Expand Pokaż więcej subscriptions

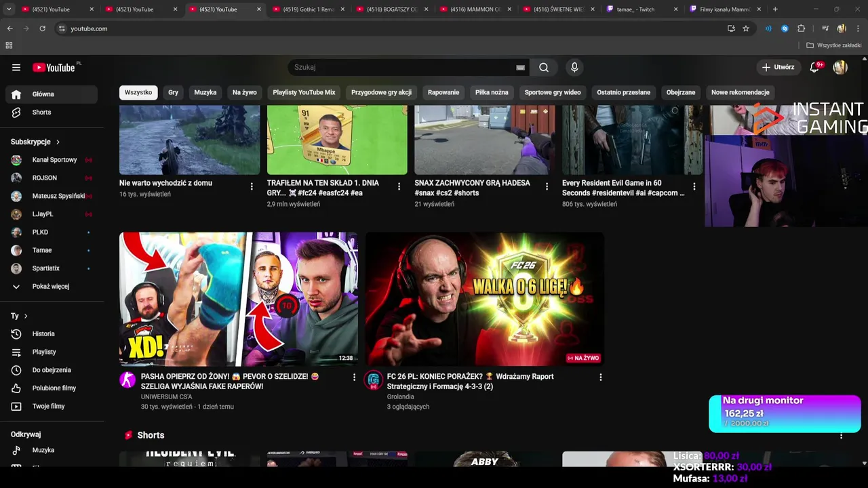(52, 286)
